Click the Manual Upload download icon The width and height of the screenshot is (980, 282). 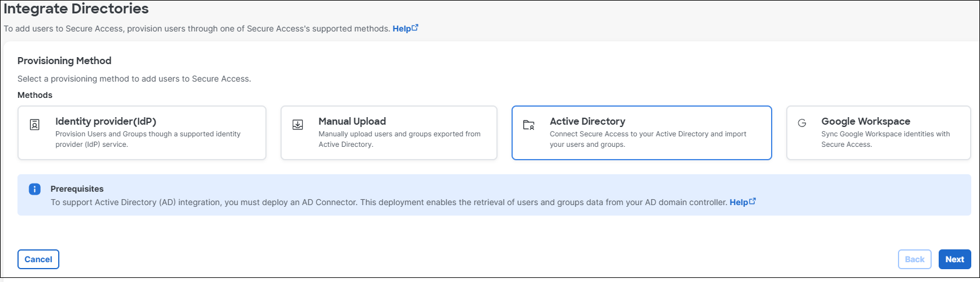(298, 125)
